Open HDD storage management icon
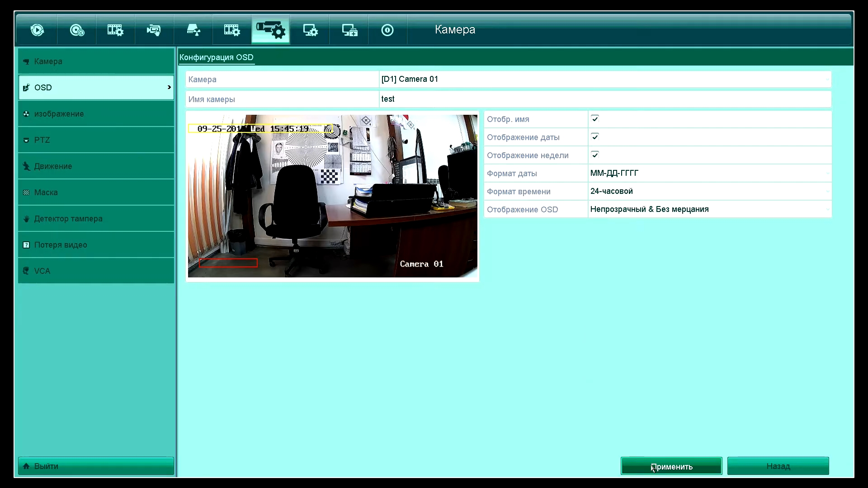868x488 pixels. 193,30
